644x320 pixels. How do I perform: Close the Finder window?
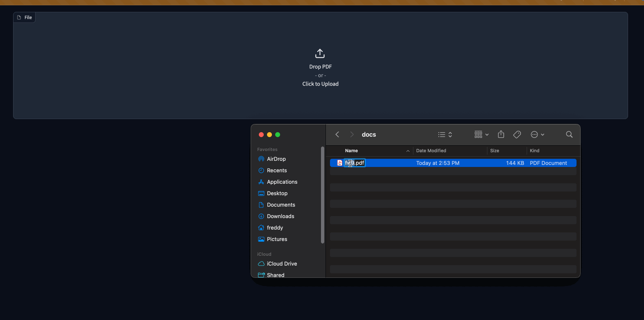261,135
